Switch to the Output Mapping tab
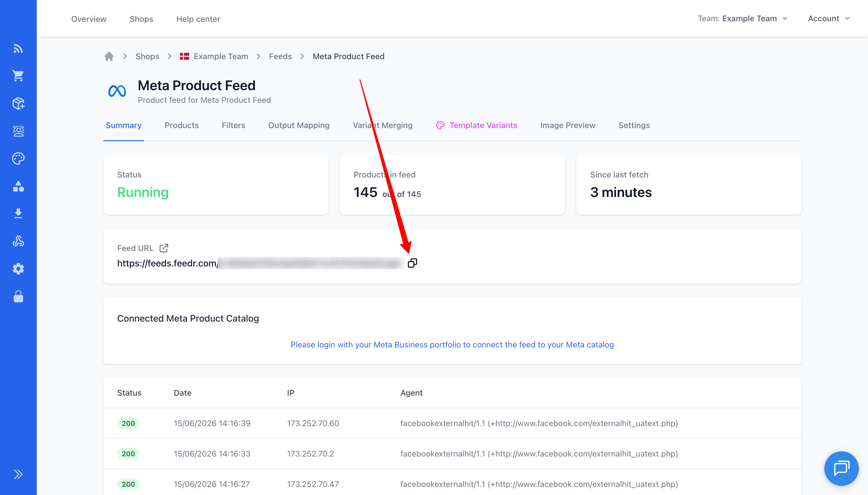The image size is (868, 495). click(299, 125)
